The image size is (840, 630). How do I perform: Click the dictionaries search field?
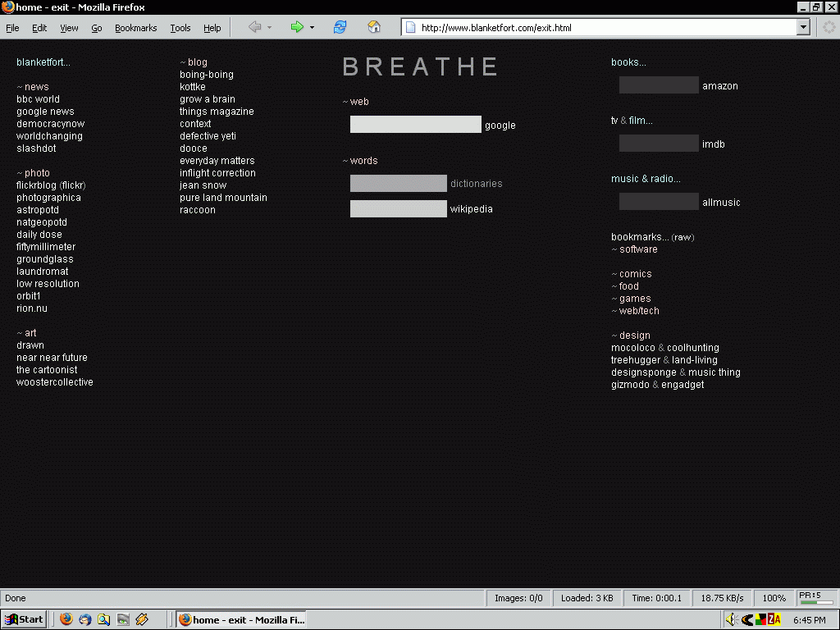coord(398,183)
